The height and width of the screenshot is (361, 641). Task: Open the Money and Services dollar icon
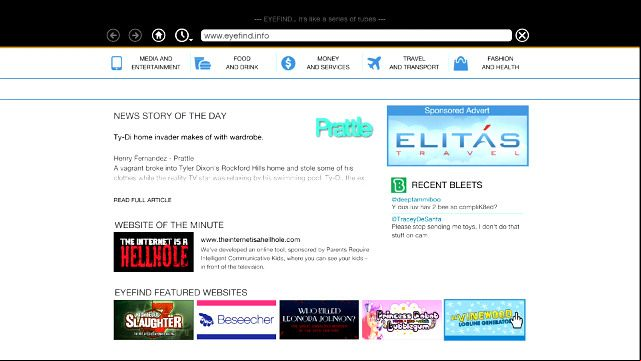click(x=288, y=63)
